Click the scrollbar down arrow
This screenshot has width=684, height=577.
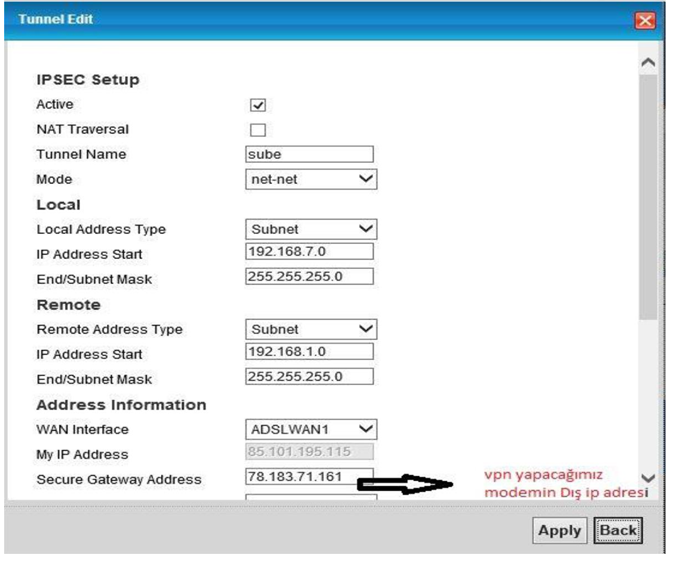point(648,478)
